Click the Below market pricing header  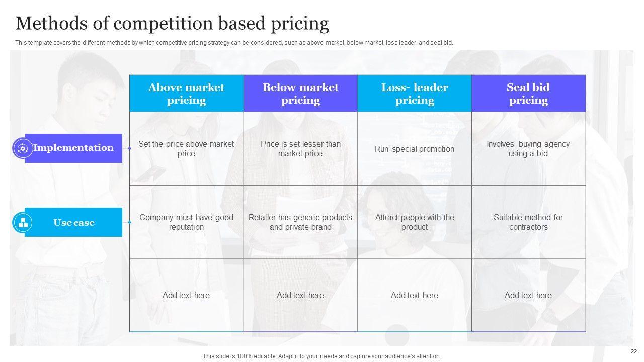pyautogui.click(x=300, y=94)
